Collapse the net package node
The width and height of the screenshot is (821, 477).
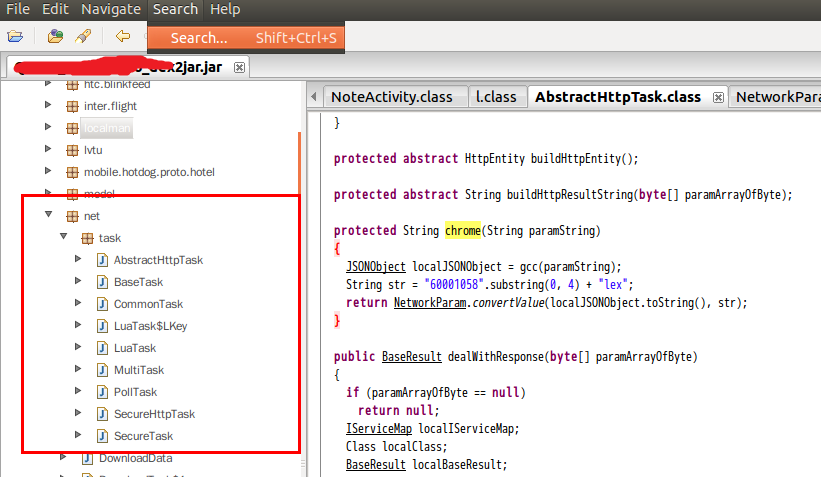(x=47, y=216)
